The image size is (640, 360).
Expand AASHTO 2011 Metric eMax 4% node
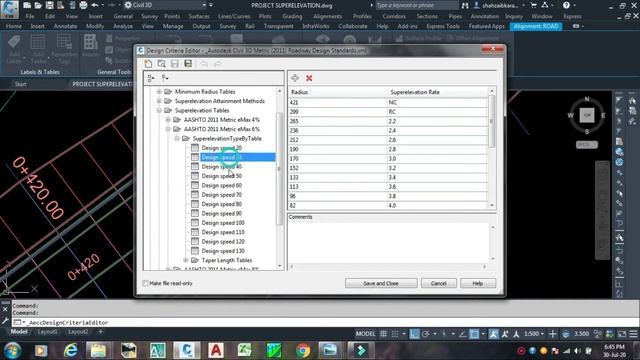(168, 120)
